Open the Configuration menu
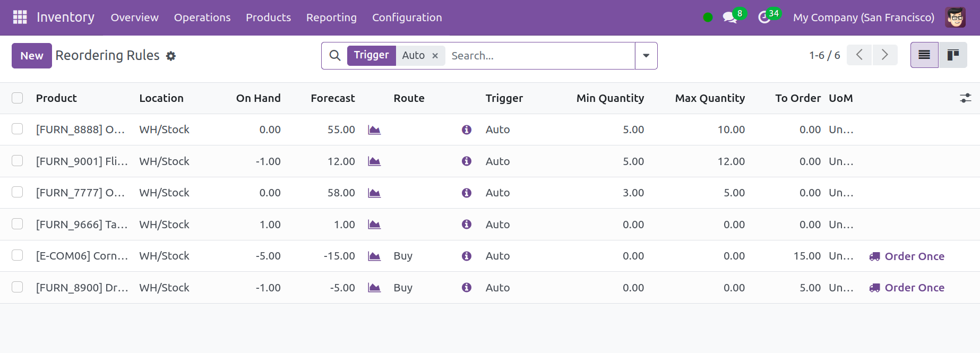This screenshot has width=980, height=353. click(407, 18)
